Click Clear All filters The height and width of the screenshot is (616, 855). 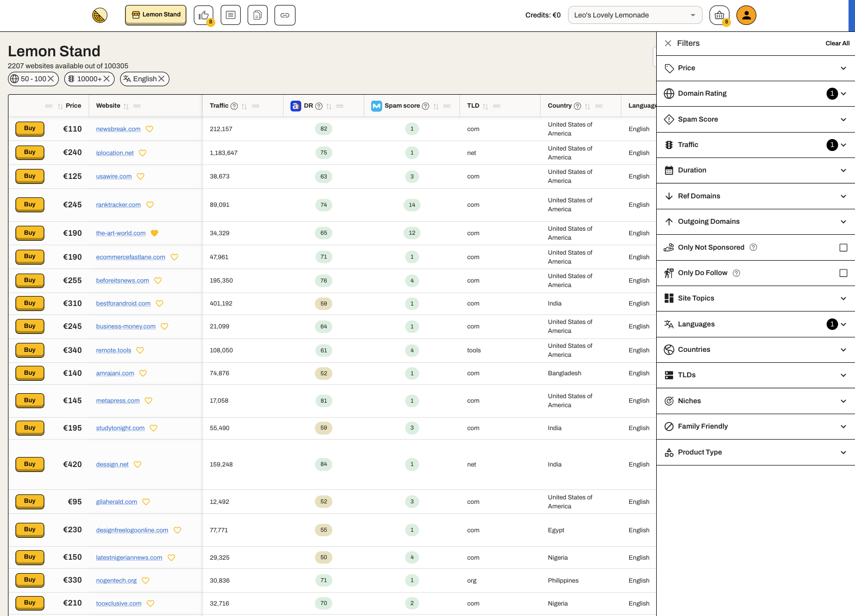coord(837,43)
